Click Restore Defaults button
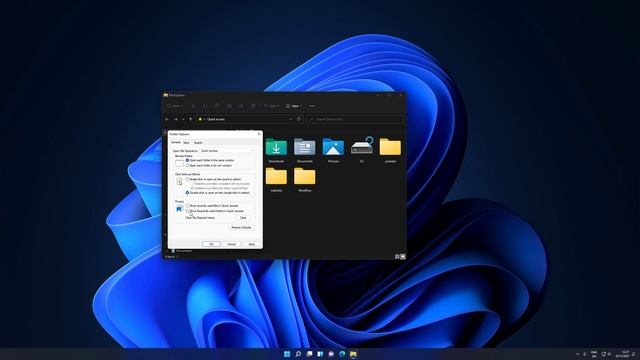 (x=241, y=227)
